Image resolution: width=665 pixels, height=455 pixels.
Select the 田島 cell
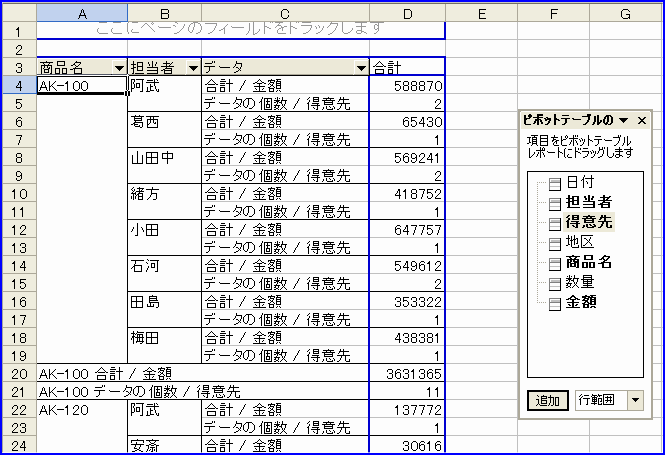pyautogui.click(x=165, y=302)
